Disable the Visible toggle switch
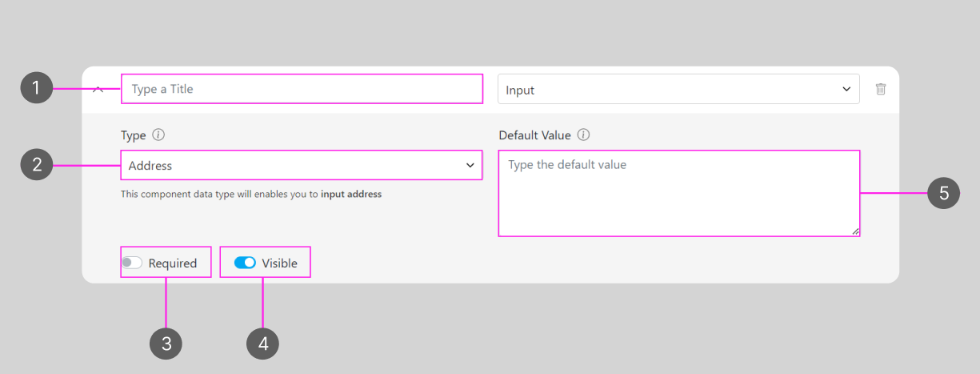980x374 pixels. (245, 263)
